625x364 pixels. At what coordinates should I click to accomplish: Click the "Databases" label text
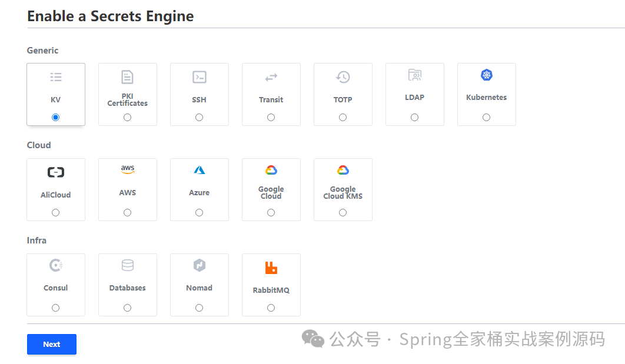point(128,288)
